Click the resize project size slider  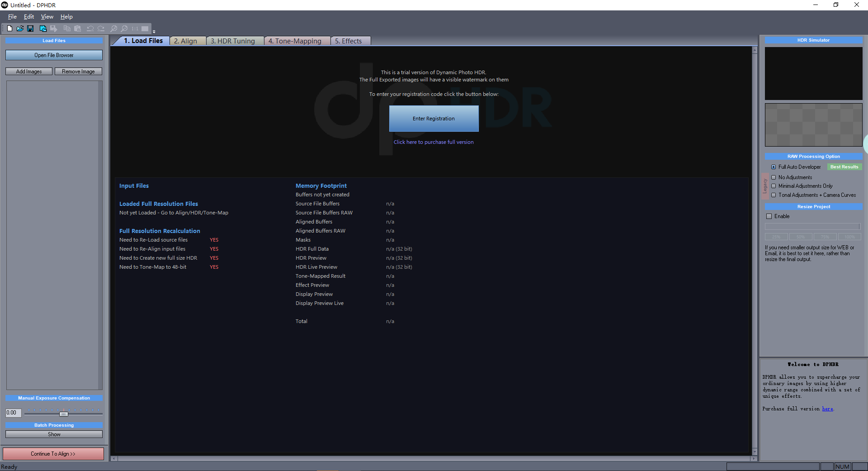(x=812, y=226)
